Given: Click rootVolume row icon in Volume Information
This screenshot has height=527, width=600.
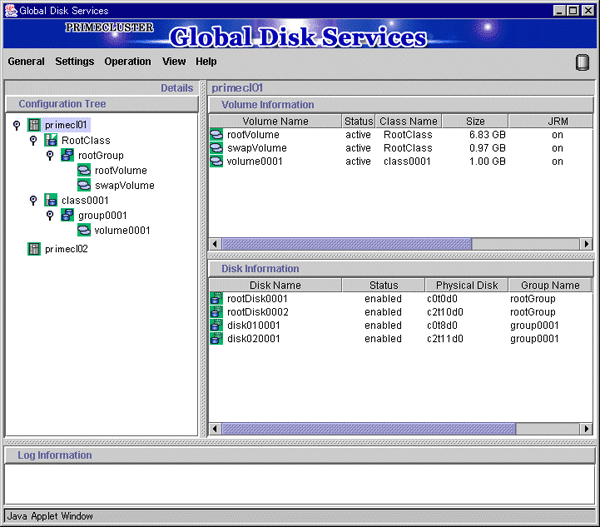Looking at the screenshot, I should (x=216, y=134).
